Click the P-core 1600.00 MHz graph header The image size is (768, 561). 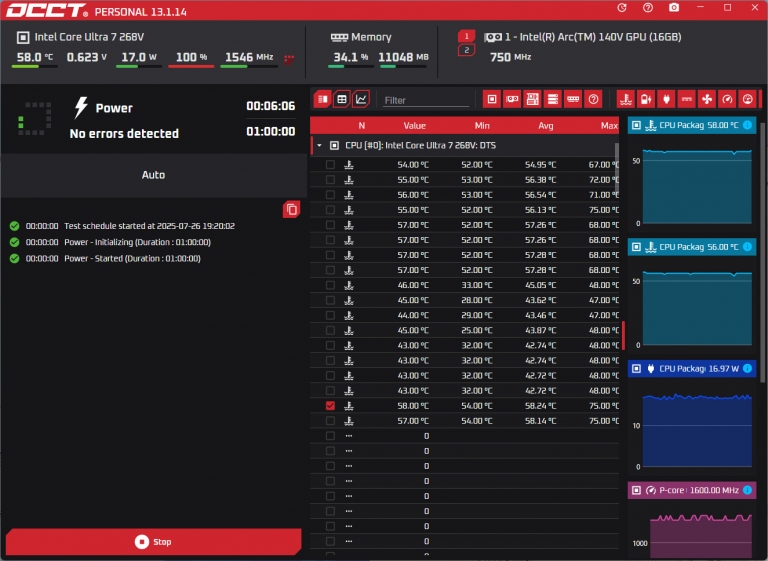coord(692,490)
